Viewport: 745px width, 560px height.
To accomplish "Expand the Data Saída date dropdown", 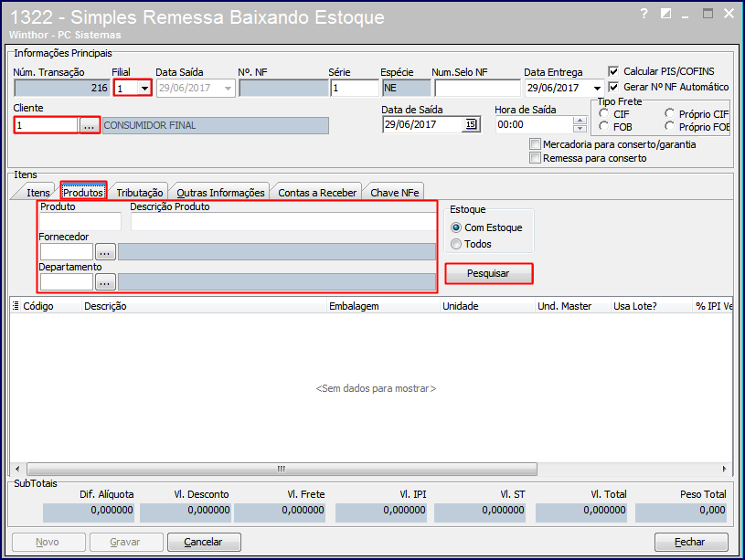I will pyautogui.click(x=228, y=89).
